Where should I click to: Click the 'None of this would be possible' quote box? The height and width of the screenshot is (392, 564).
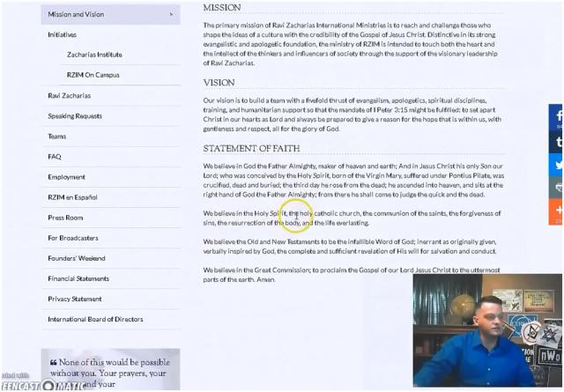pos(110,369)
